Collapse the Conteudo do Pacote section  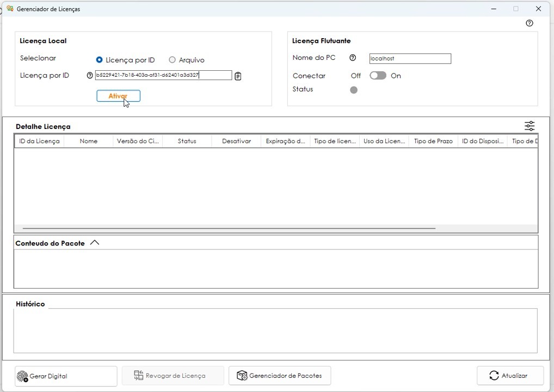click(x=95, y=243)
